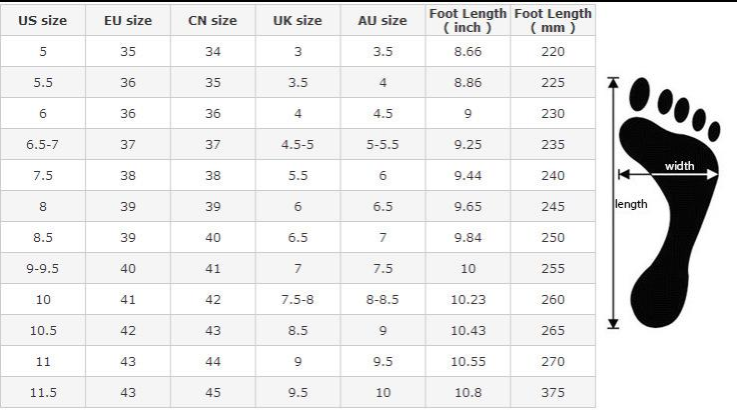Click the 8.66 inch foot length cell
The image size is (737, 412).
pyautogui.click(x=467, y=49)
